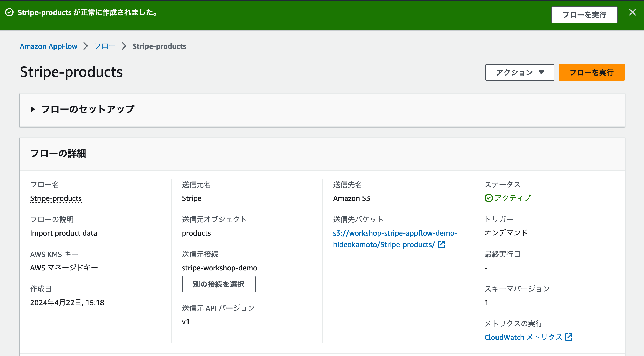644x356 pixels.
Task: Click the info icon next to アクティブ status
Action: click(488, 198)
